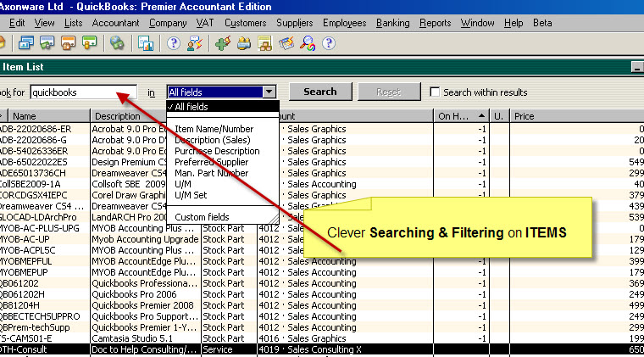Click the person with lightning bolt support icon

click(x=195, y=43)
